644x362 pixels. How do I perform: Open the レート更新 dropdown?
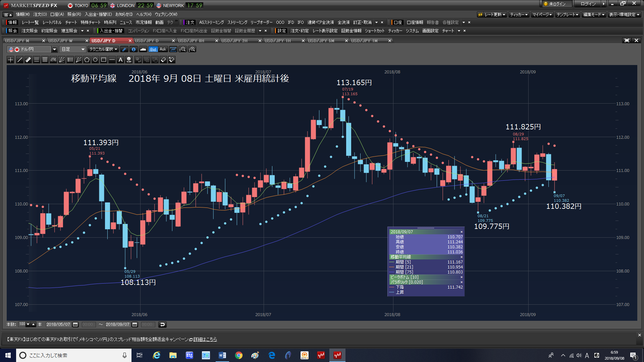[x=492, y=15]
